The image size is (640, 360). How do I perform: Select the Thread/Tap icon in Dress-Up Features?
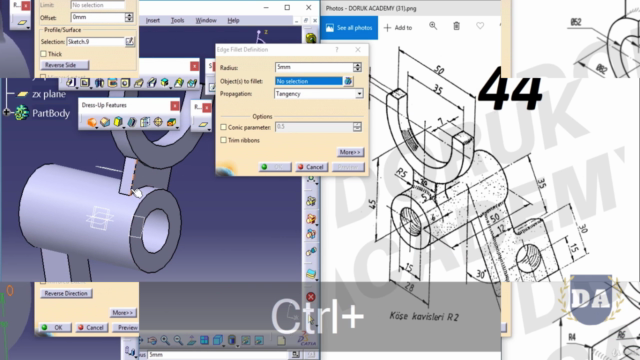pos(158,122)
